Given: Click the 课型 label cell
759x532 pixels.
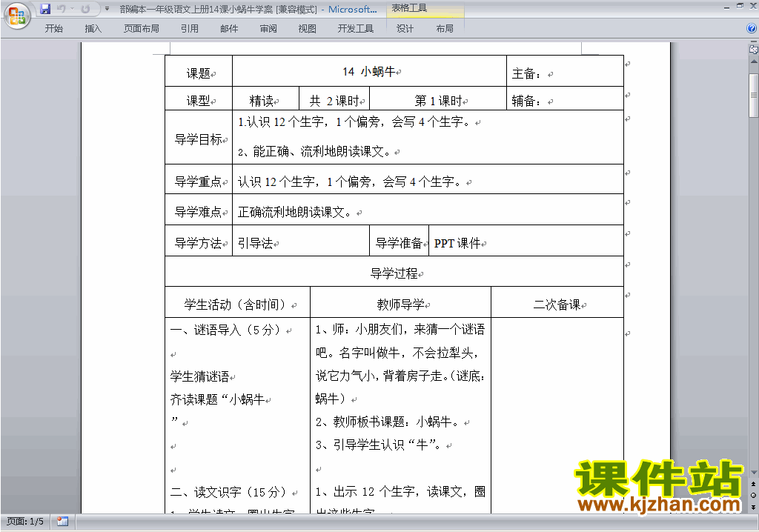Looking at the screenshot, I should (x=199, y=99).
